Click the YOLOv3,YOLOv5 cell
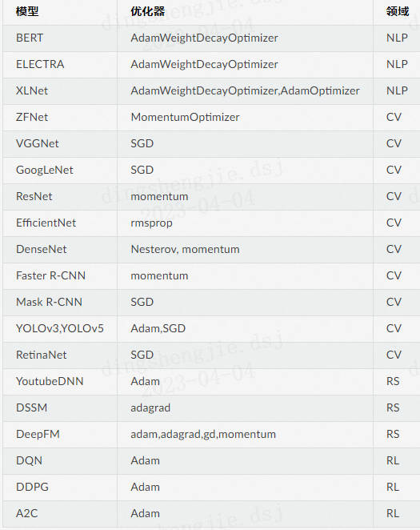Screen dimensions: 420x530 tap(60, 328)
